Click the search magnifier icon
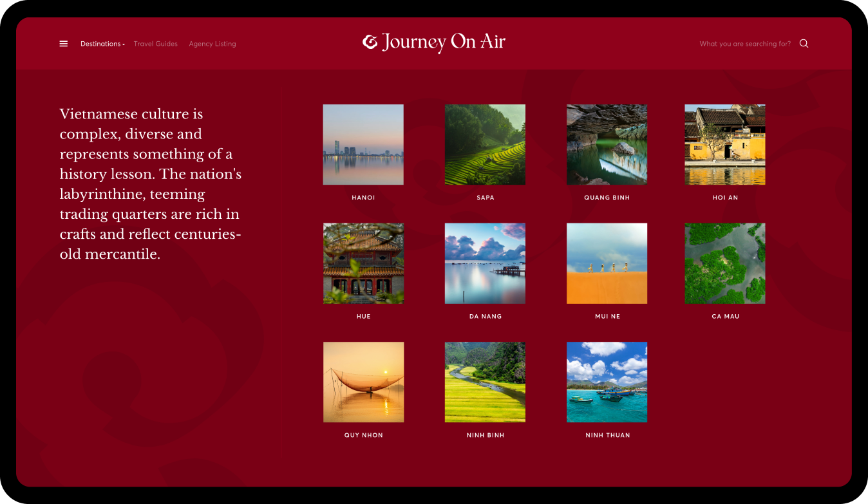The image size is (868, 504). point(804,44)
